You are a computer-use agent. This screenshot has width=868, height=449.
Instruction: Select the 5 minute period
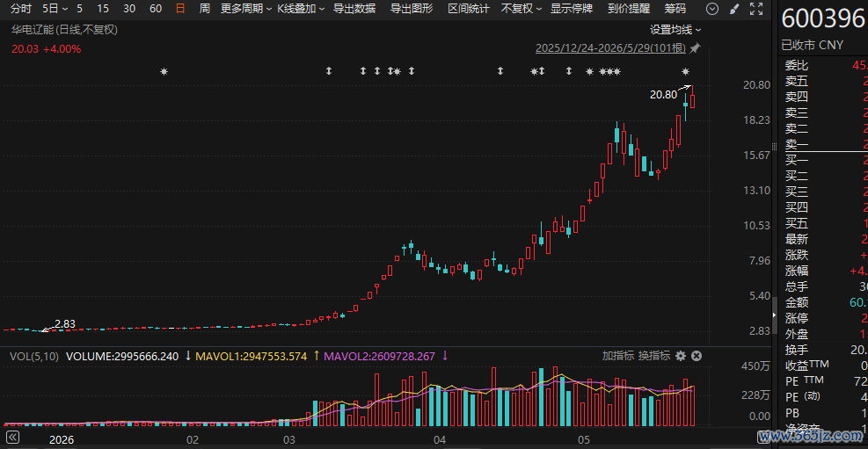(x=80, y=8)
